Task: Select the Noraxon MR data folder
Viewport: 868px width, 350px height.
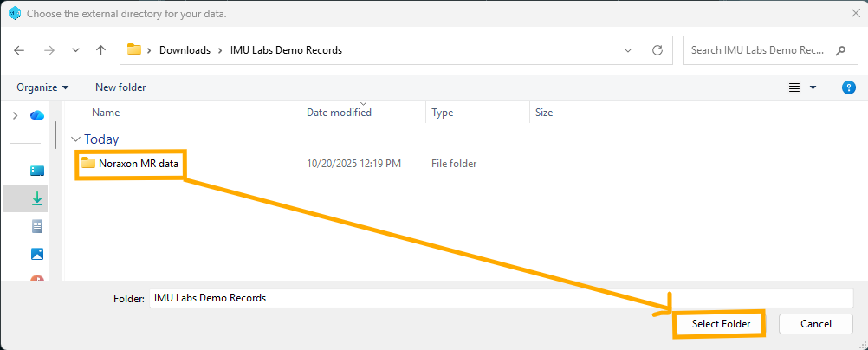Action: point(139,164)
